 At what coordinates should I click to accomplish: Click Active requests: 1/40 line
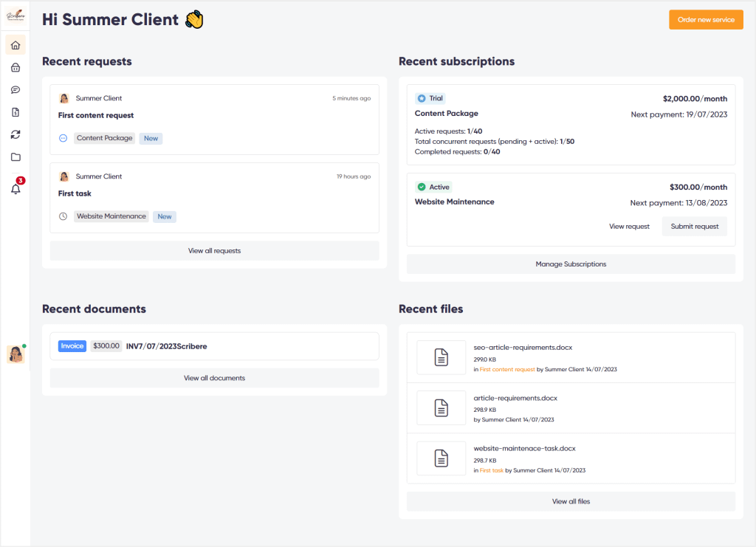(448, 131)
